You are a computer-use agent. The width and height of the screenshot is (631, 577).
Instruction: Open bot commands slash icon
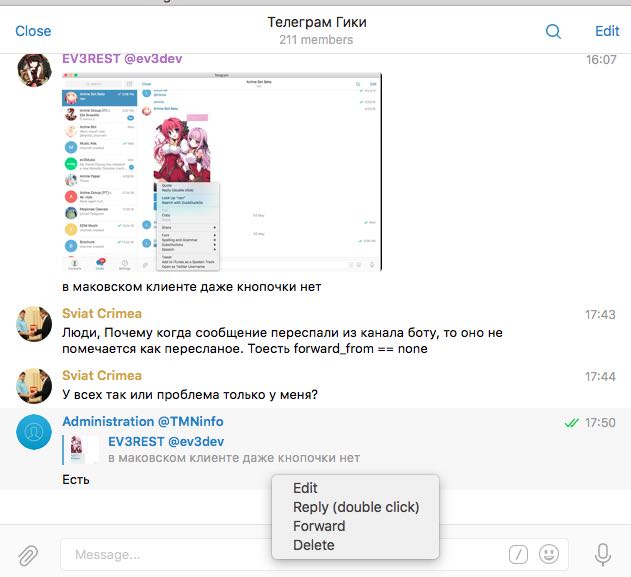[518, 554]
